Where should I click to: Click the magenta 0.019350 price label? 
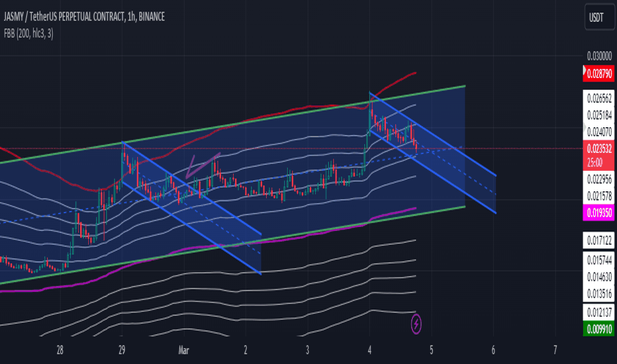[x=598, y=213]
